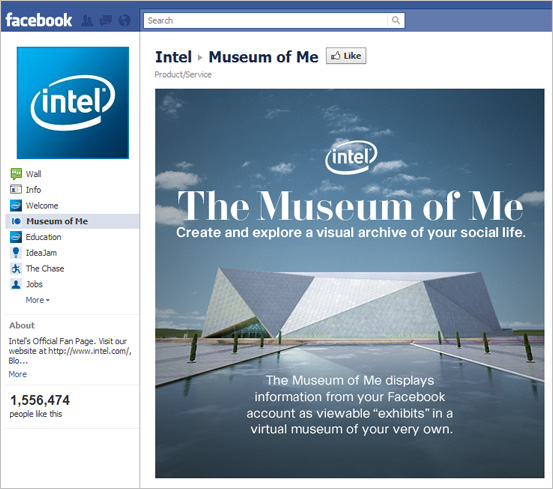Open the friend requests icon
553x489 pixels.
point(87,21)
